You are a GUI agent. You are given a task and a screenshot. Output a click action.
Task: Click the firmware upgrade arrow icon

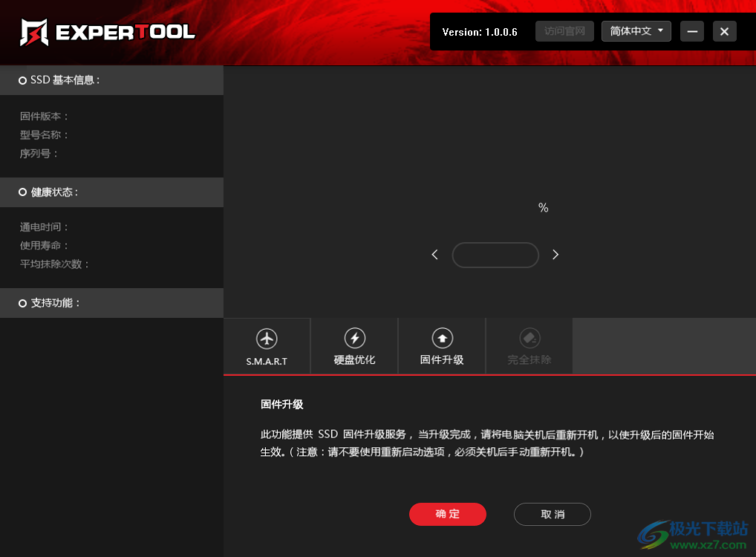(x=442, y=338)
